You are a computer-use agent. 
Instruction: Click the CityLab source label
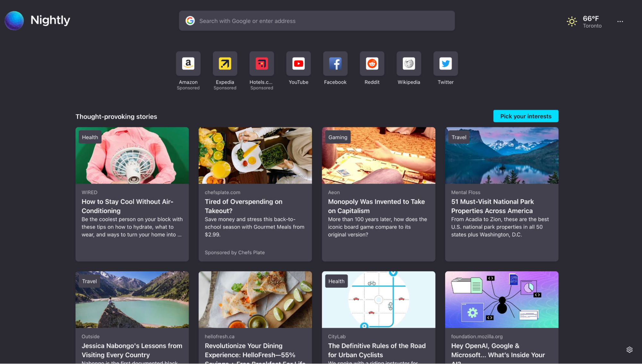tap(337, 336)
